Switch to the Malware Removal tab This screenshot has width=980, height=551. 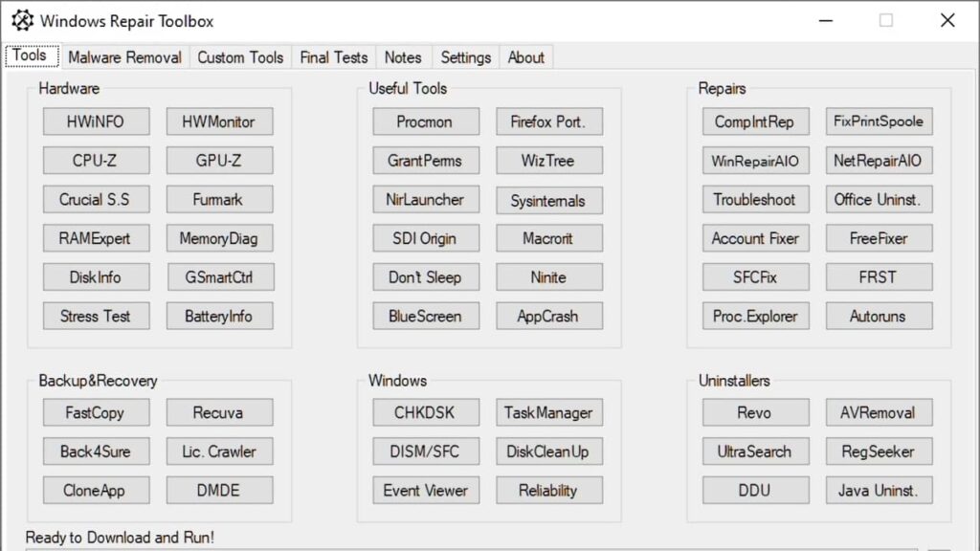[x=124, y=57]
